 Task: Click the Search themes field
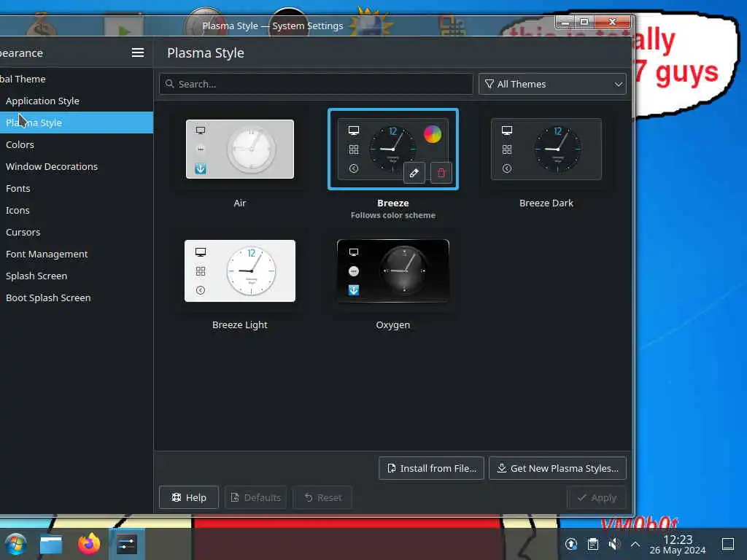[316, 84]
